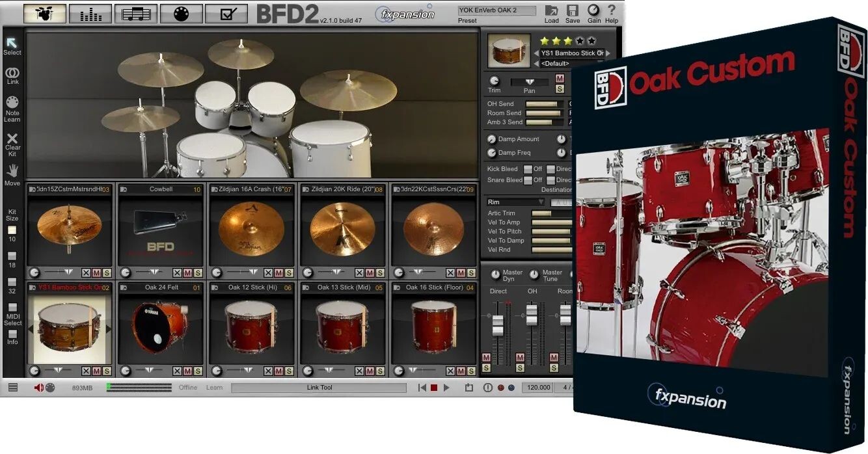Open the bottom-left hamburger menu icon
Screen dimensions: 868x454
[x=13, y=387]
